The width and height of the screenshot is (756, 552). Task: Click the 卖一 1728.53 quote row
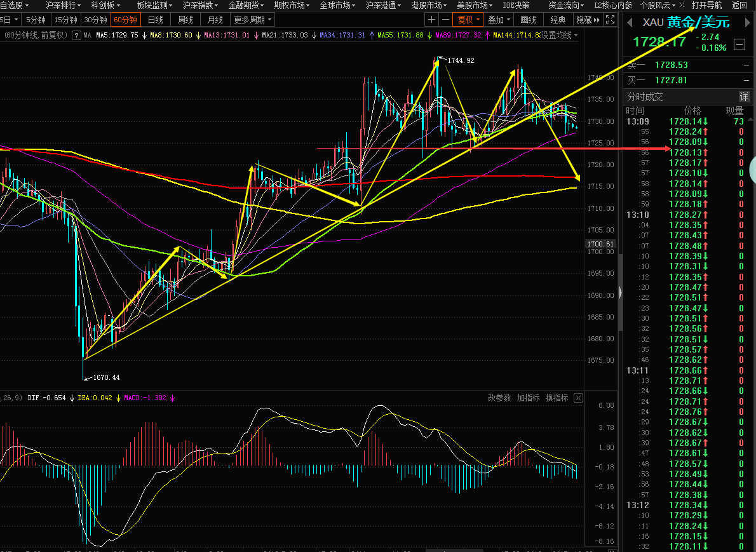(688, 65)
